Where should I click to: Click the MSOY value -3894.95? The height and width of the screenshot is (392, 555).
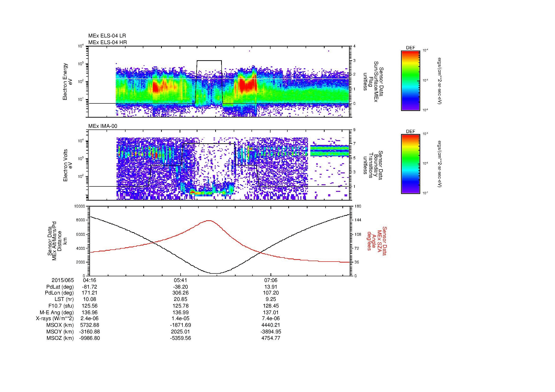271,332
